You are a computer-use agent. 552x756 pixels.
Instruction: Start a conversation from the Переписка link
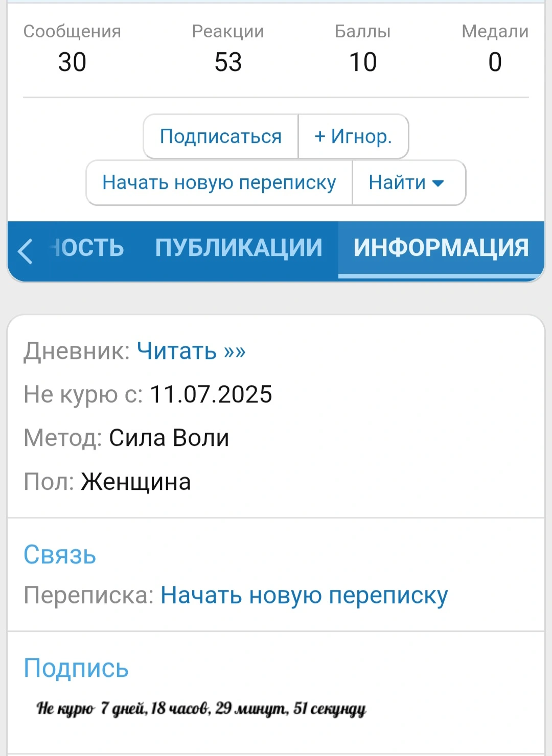pos(304,595)
